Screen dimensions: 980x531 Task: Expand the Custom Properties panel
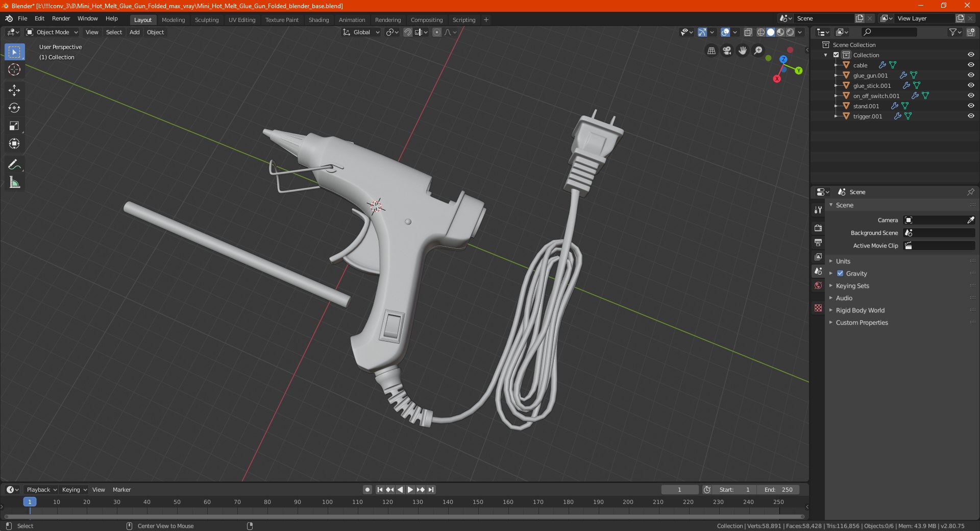pos(862,322)
